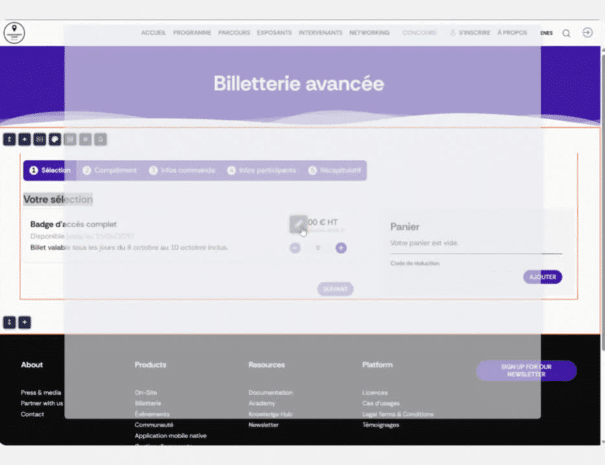Decrease badge quantity with the minus button

(x=295, y=248)
